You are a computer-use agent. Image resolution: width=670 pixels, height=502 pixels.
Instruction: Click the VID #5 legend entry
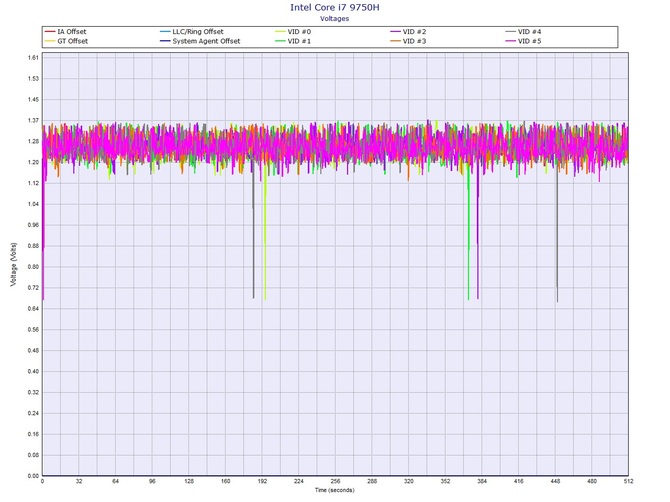tap(523, 41)
